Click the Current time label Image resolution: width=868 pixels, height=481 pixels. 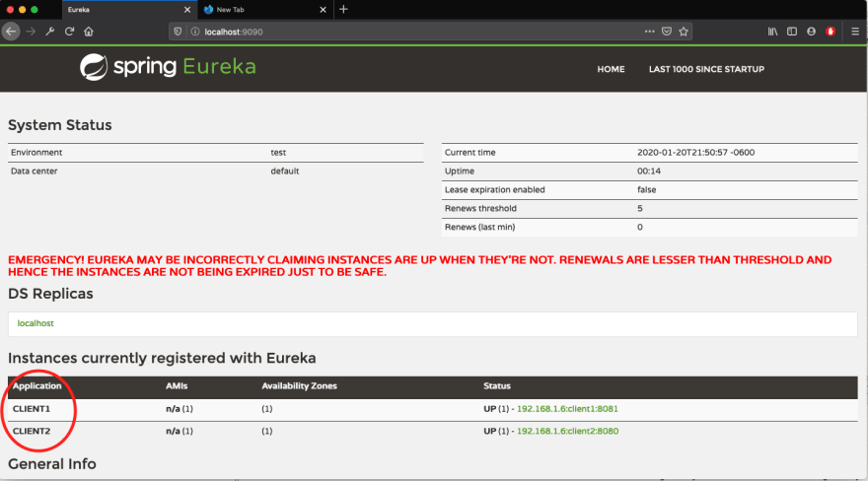point(470,153)
